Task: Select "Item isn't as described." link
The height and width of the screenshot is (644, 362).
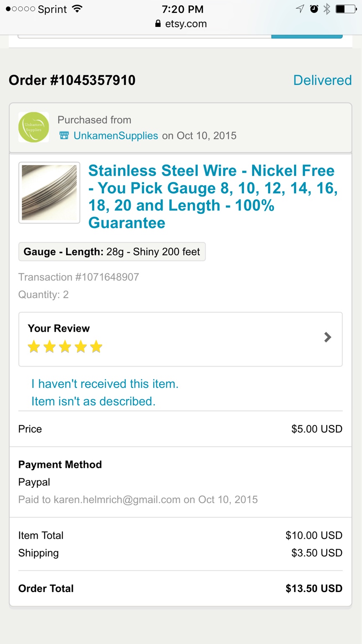Action: coord(93,401)
